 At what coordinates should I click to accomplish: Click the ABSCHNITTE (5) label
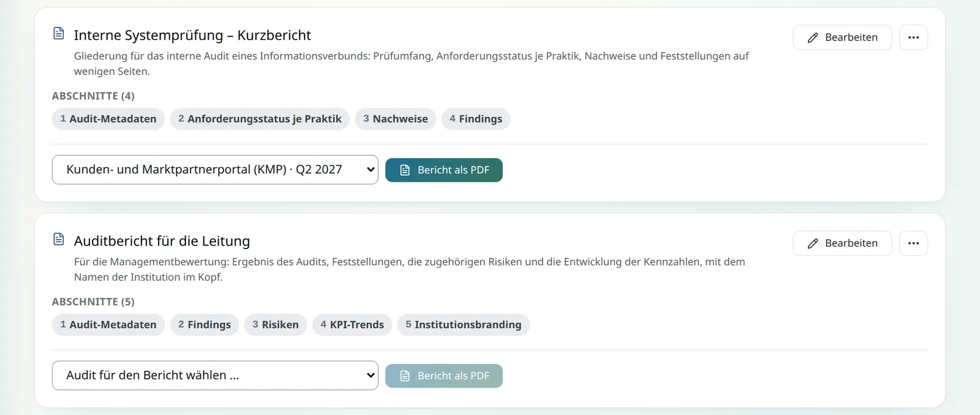click(93, 302)
